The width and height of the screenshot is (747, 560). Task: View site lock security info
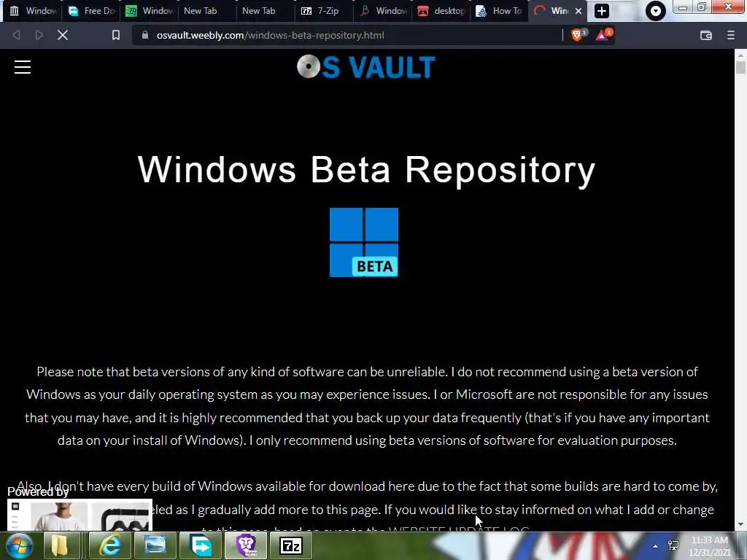(x=145, y=35)
